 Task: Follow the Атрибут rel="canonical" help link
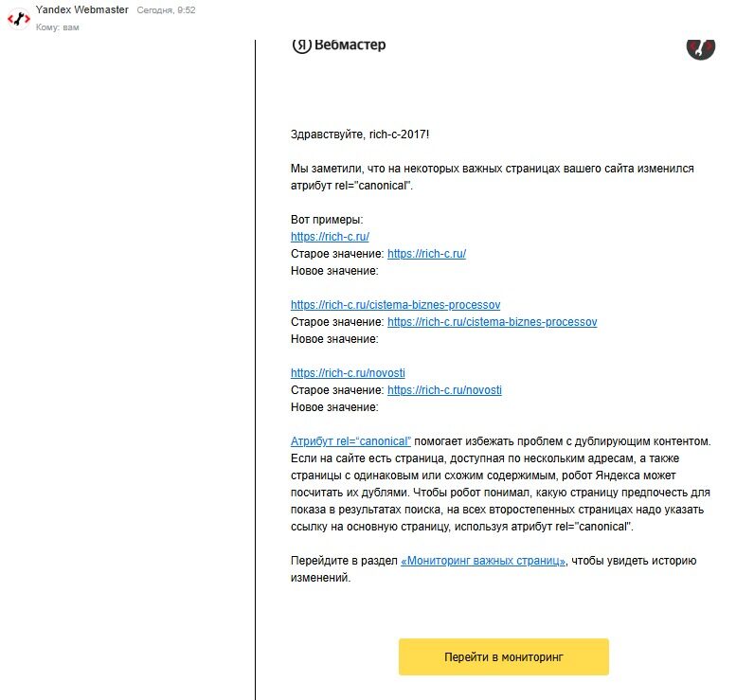coord(350,441)
